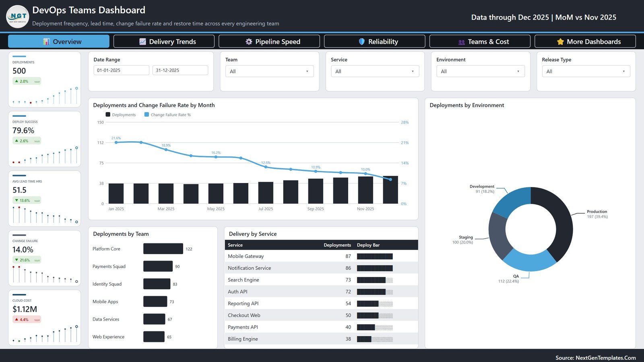Click the Deploy Success 79.6% value
644x362 pixels.
click(23, 130)
